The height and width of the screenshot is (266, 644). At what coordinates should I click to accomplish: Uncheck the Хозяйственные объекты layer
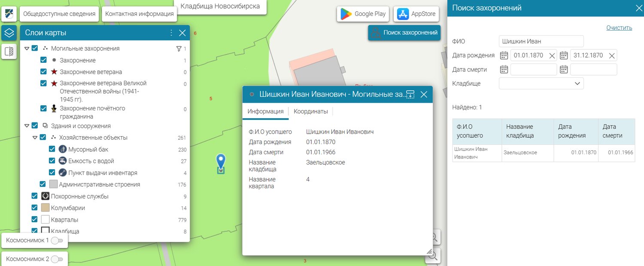point(43,138)
